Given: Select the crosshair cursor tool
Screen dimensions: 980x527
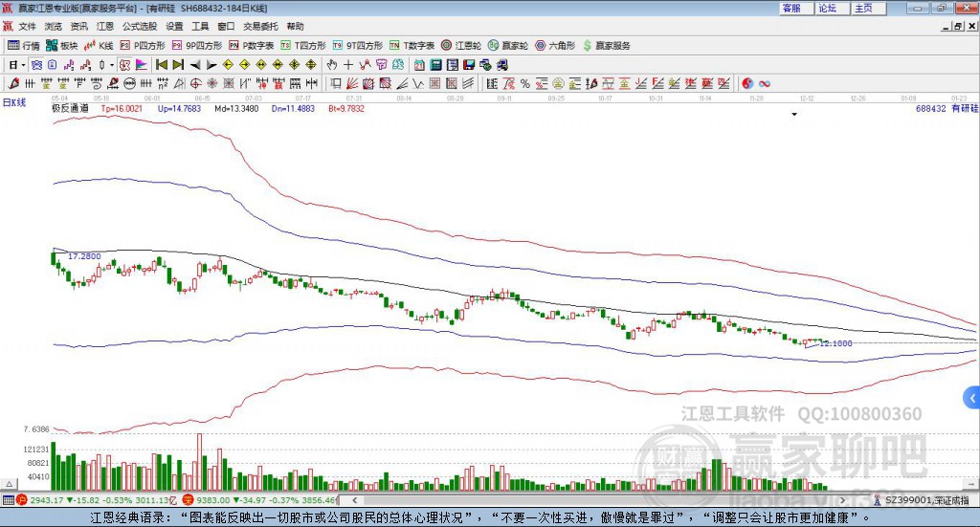Looking at the screenshot, I should click(x=348, y=65).
